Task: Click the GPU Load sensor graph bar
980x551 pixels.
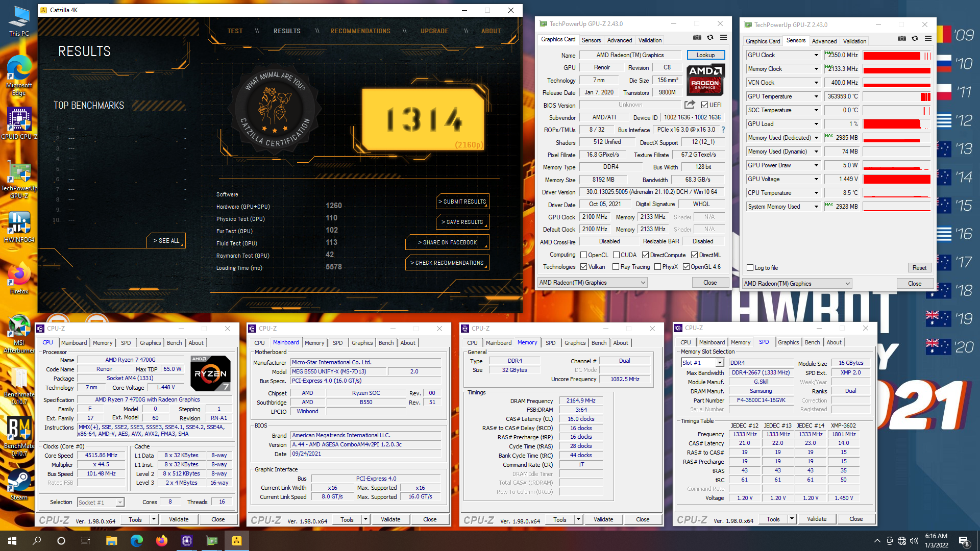Action: click(x=896, y=124)
